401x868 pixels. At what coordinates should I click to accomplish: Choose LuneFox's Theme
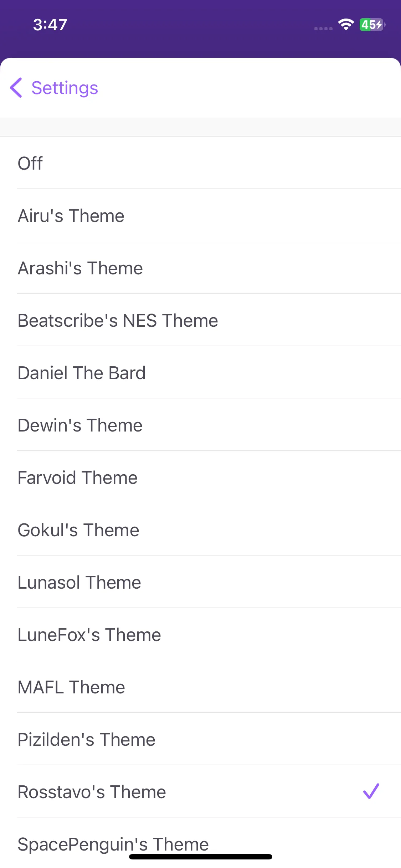point(200,634)
